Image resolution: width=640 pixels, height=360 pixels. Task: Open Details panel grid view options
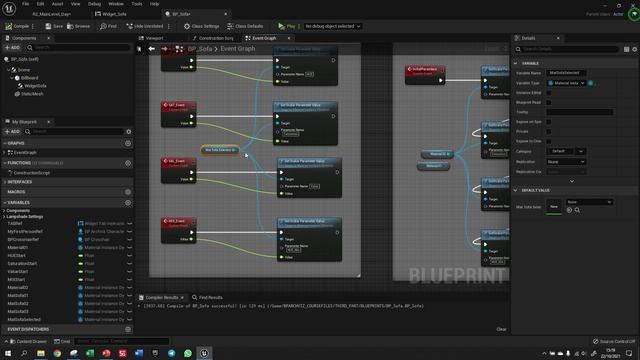627,49
